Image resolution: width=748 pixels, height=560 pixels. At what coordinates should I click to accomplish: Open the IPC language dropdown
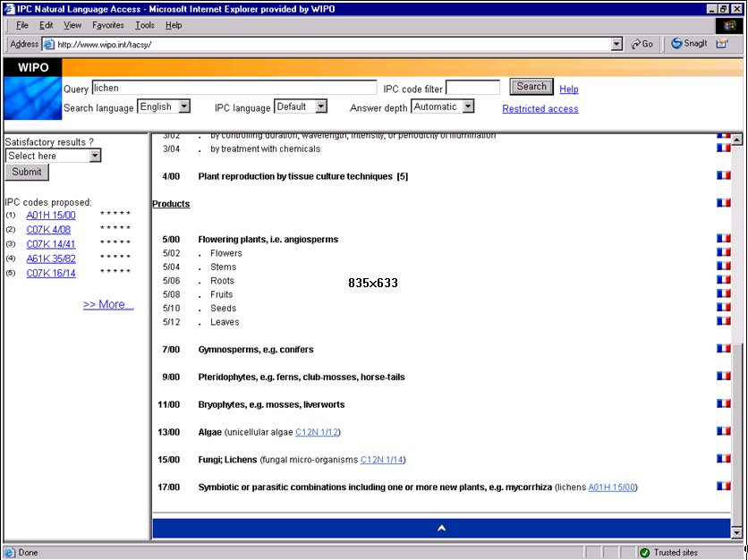coord(320,106)
